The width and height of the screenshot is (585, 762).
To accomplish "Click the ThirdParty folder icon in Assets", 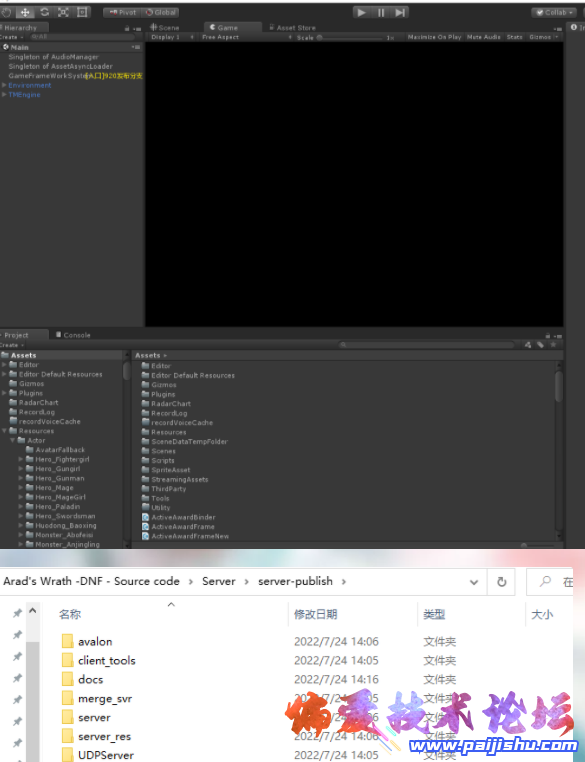I will click(x=145, y=488).
